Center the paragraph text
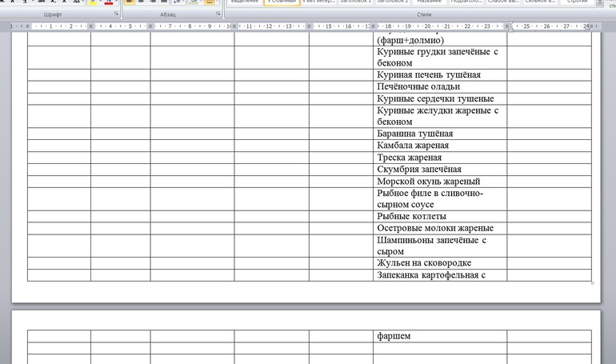Screen dimensions: 616x364 click(141, 2)
